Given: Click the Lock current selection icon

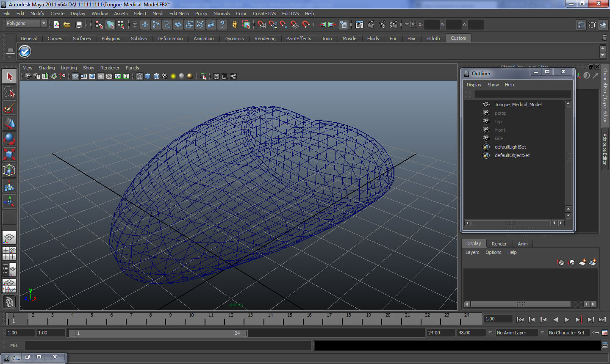Looking at the screenshot, I should pyautogui.click(x=235, y=25).
